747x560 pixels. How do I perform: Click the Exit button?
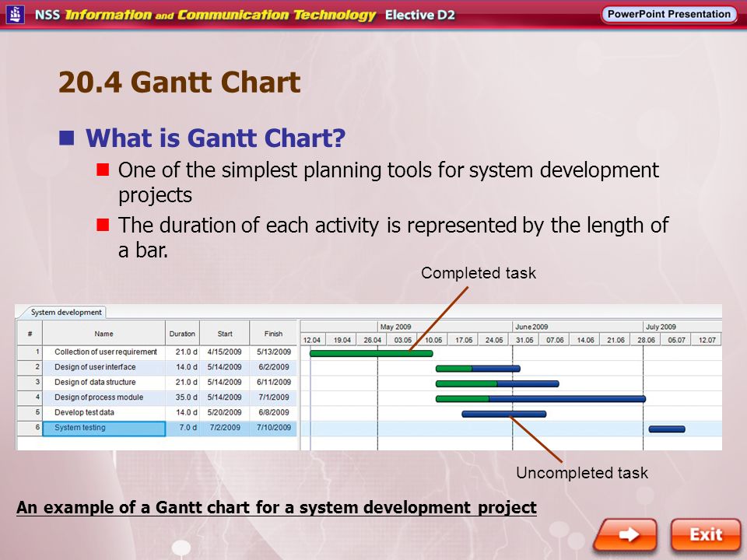point(706,534)
